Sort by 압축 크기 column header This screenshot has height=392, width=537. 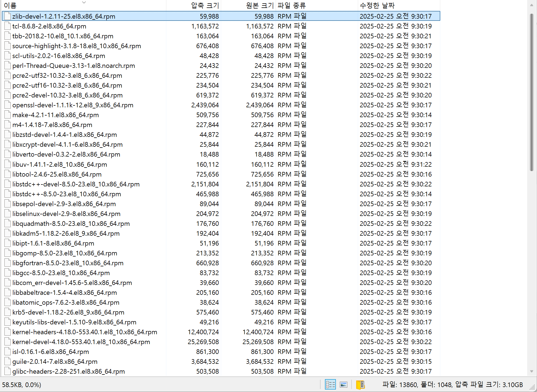tap(205, 5)
